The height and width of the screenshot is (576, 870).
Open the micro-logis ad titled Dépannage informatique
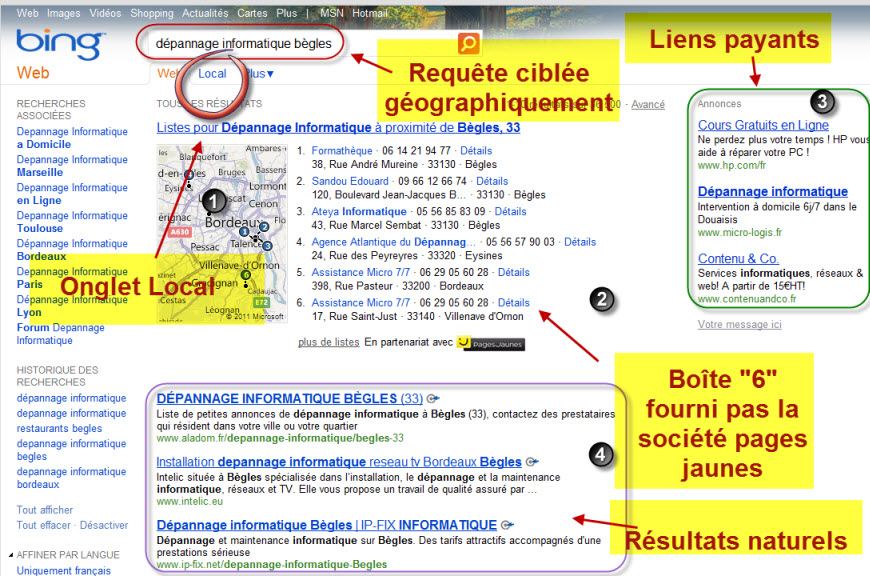[772, 191]
